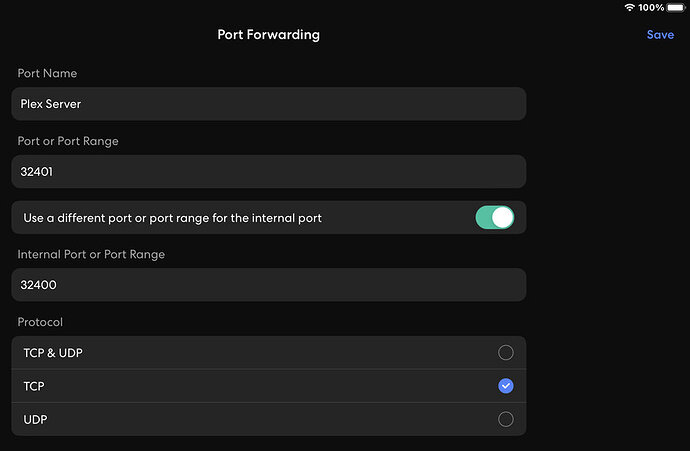Click the 100% battery percentage text
Viewport: 690px width, 451px height.
tap(653, 7)
